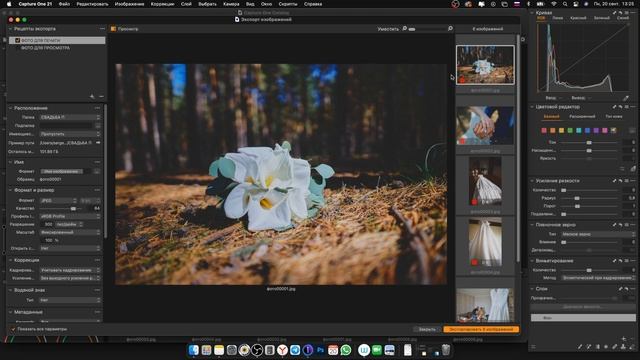Select the bouquet thumbnail in image list

point(485,65)
